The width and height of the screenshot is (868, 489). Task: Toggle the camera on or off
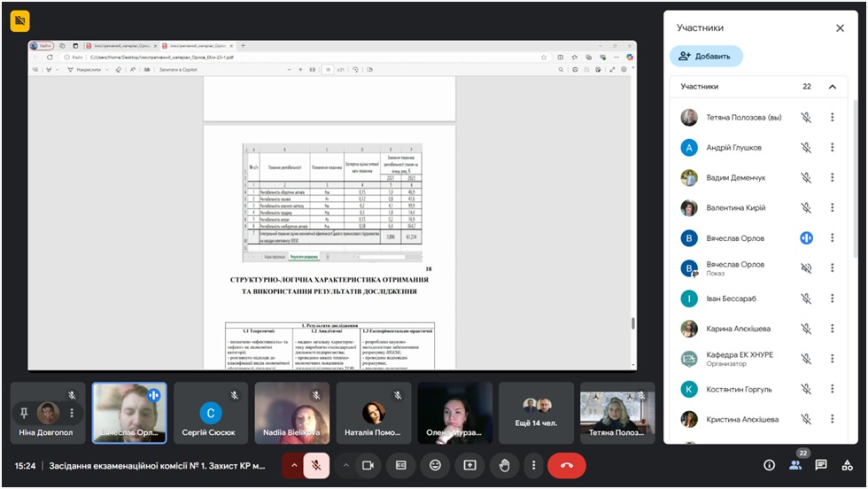click(x=368, y=465)
